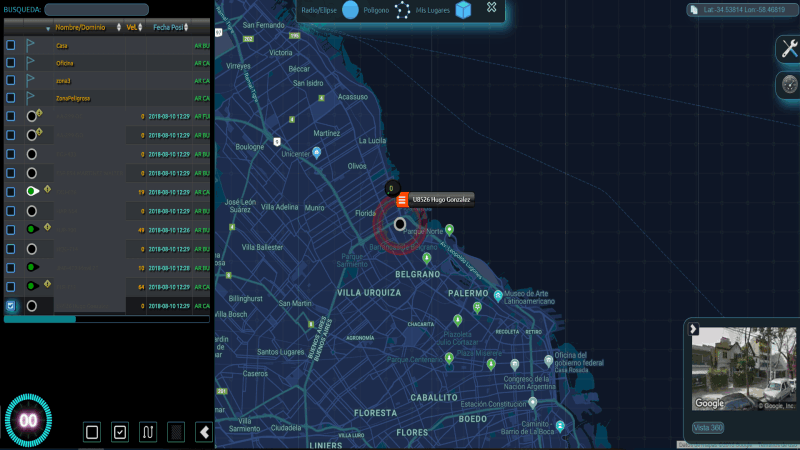800x450 pixels.
Task: Check the box for the ZonaPeligrosa row
Action: point(10,98)
